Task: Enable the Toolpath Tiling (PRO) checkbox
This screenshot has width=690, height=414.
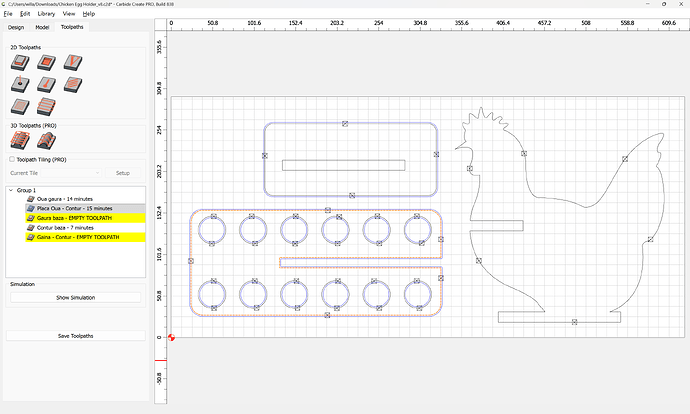Action: point(11,159)
